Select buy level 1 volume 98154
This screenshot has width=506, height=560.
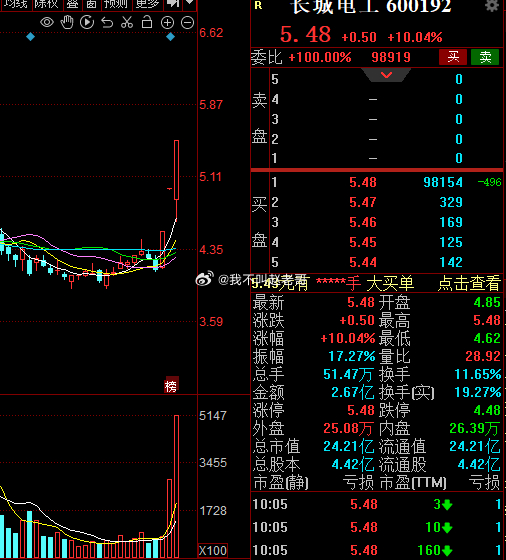click(x=443, y=182)
